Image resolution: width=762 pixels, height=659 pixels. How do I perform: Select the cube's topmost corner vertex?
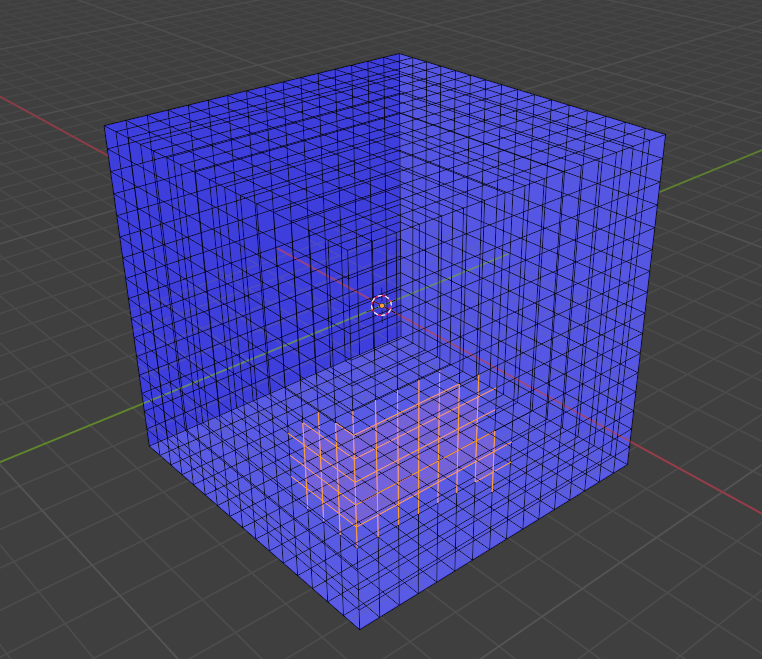click(399, 54)
